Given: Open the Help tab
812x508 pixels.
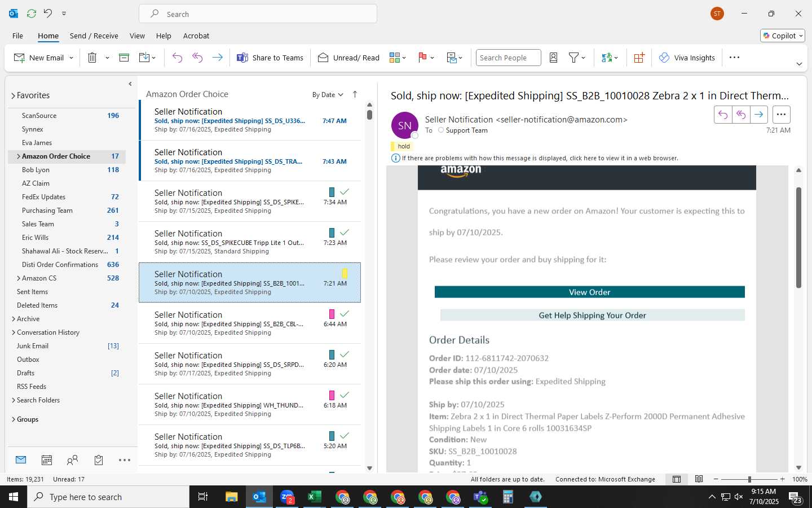Looking at the screenshot, I should coord(164,36).
